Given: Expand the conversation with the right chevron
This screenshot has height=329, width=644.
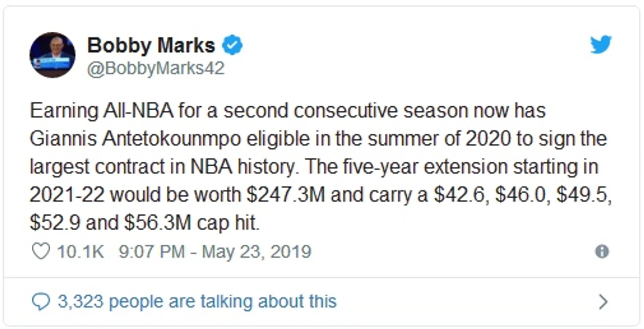Looking at the screenshot, I should pos(603,302).
